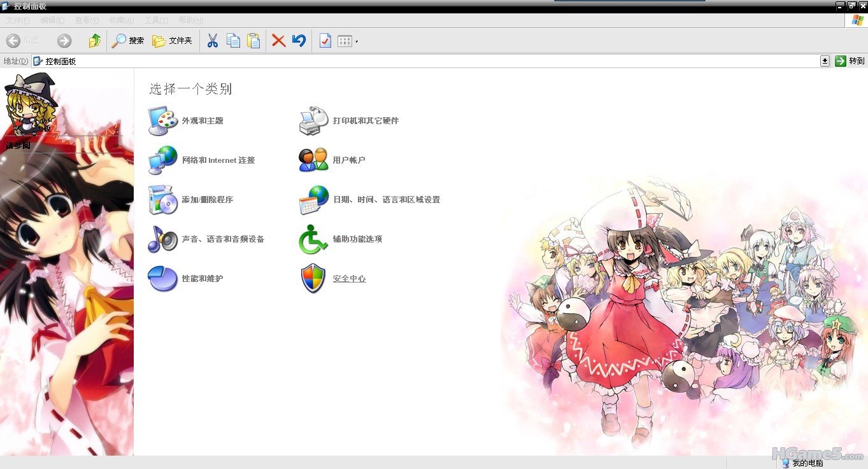Click the 选择一个类别 heading
The width and height of the screenshot is (868, 469).
tap(190, 89)
